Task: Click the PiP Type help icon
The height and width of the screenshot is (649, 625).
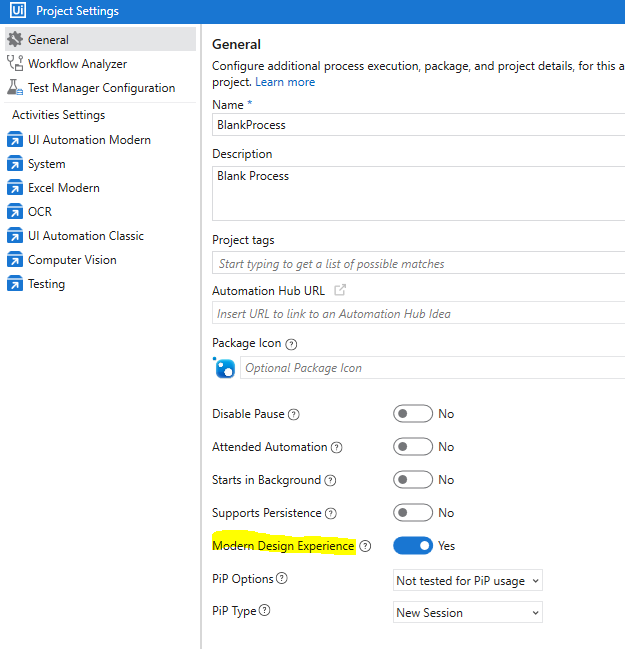Action: click(x=264, y=610)
